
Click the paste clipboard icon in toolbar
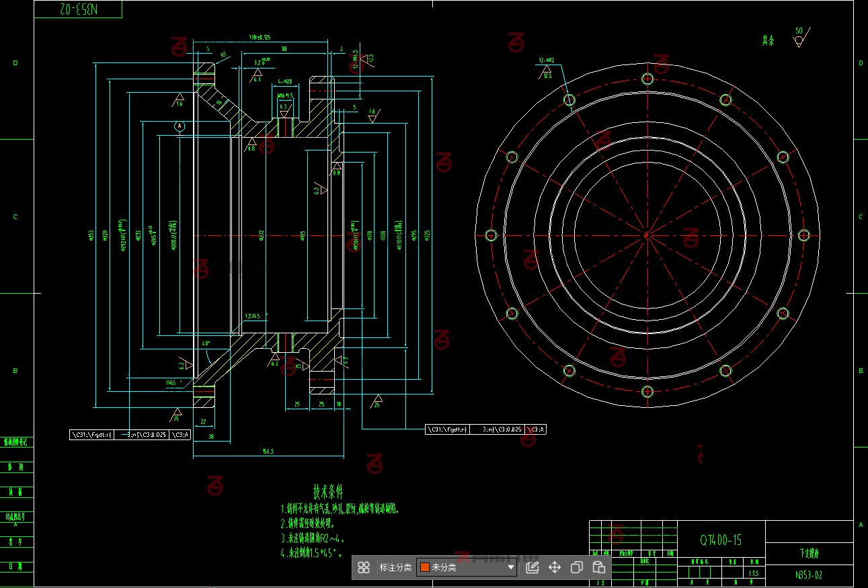[x=598, y=567]
